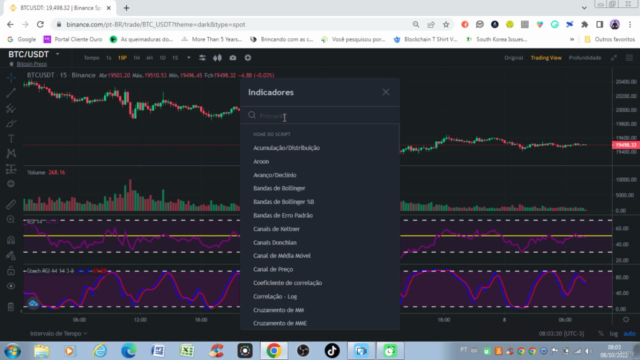
Task: Select the Acumulação/Distribuição indicator
Action: click(x=287, y=148)
